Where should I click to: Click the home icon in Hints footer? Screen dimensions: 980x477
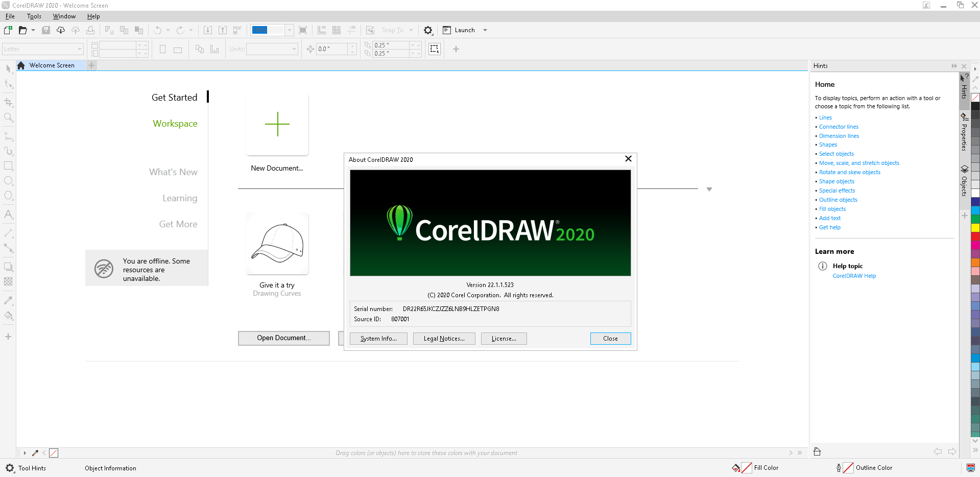tap(817, 451)
